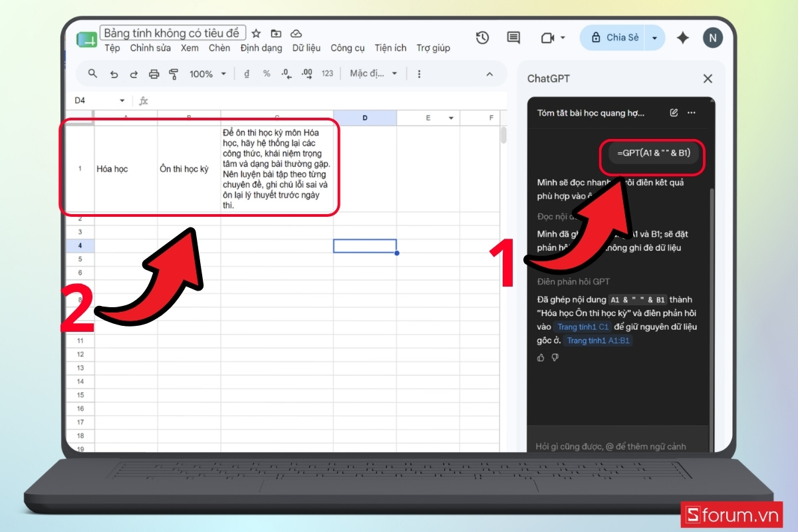Image resolution: width=798 pixels, height=532 pixels.
Task: Star the untitled spreadsheet
Action: pos(257,33)
